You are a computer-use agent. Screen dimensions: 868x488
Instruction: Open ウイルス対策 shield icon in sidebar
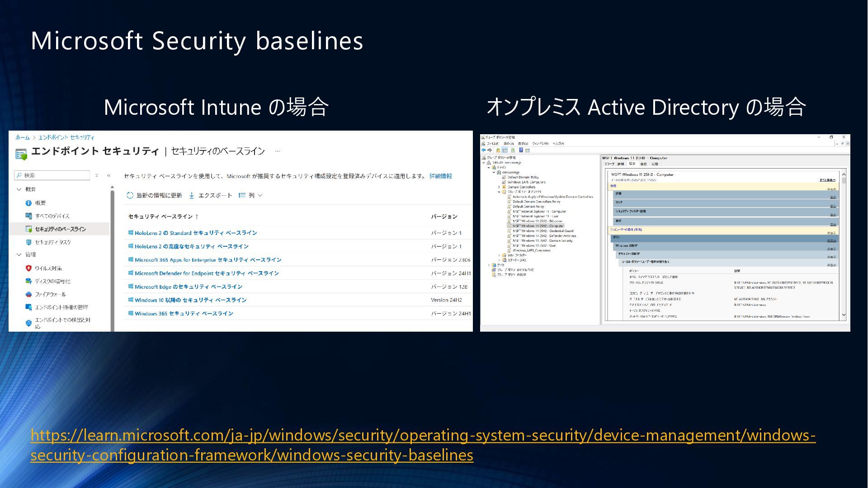28,268
